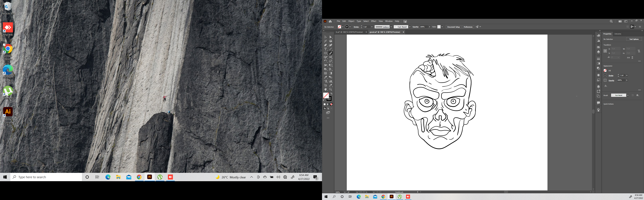Open zoom level 100% dropdown in status bar
Viewport: 644px width, 200px height.
(x=345, y=192)
